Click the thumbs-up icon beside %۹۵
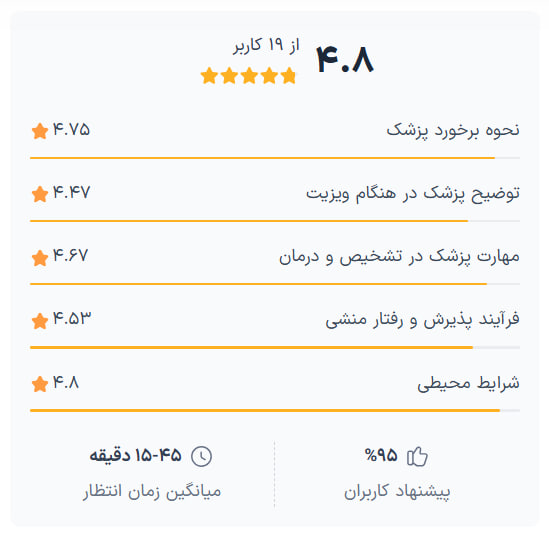Image resolution: width=549 pixels, height=541 pixels. pyautogui.click(x=417, y=456)
